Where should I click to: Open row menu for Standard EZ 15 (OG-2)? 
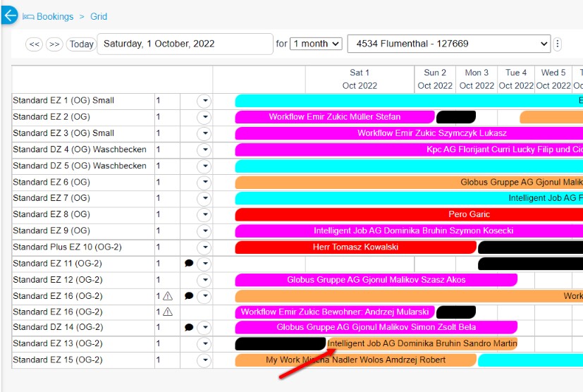point(204,360)
